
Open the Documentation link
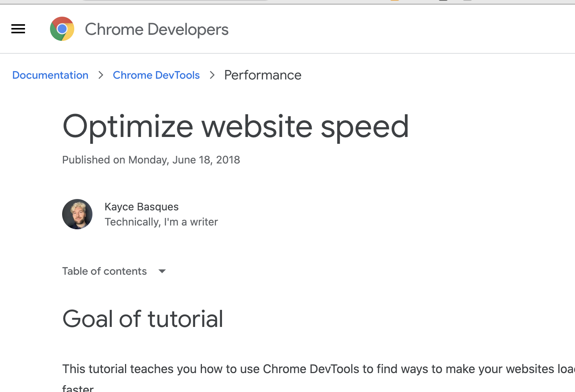click(50, 75)
